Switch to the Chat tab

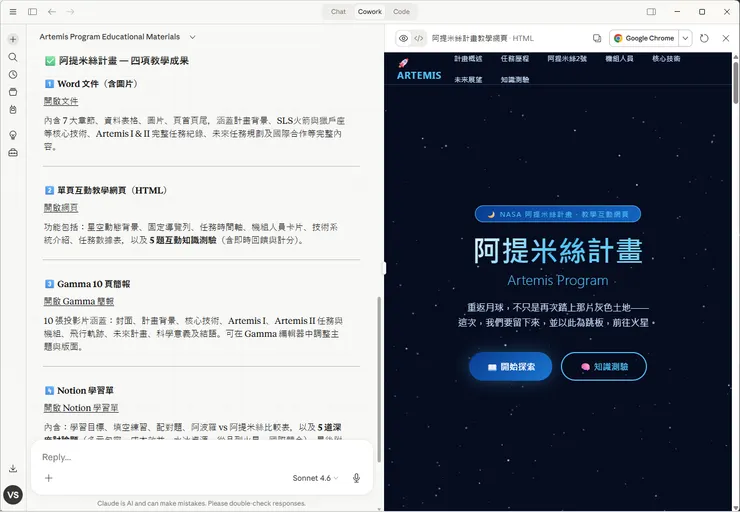[338, 12]
